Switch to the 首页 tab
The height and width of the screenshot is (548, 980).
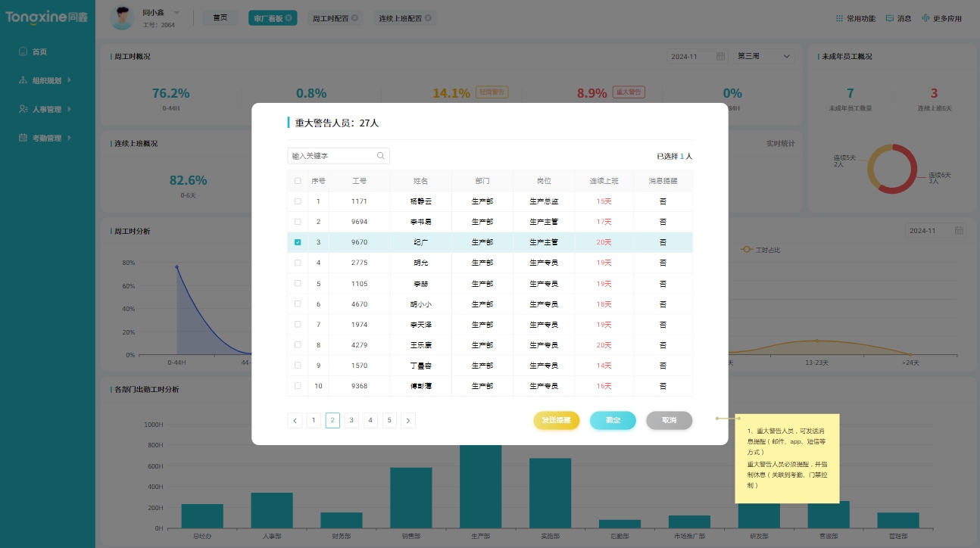220,17
